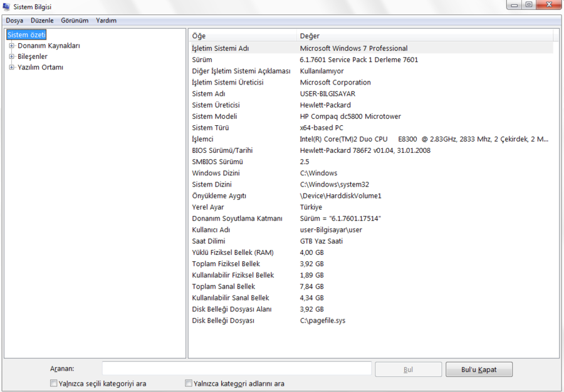Viewport: 564px width, 392px height.
Task: Click the Değer column header
Action: pyautogui.click(x=425, y=36)
